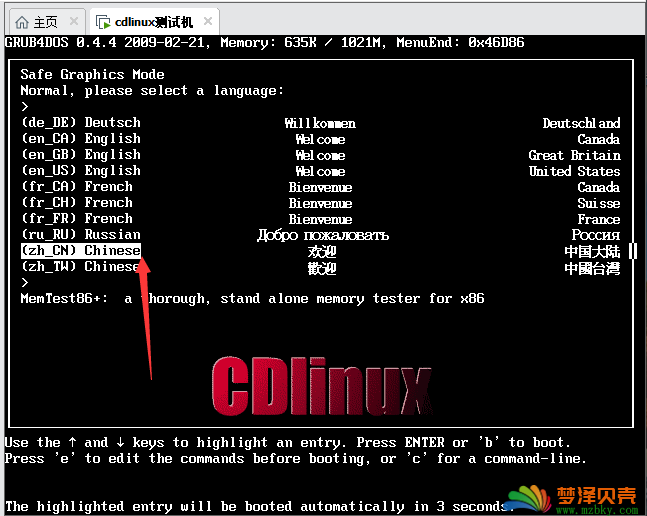647x516 pixels.
Task: Select the MemTest86+ memory tester entry
Action: tap(253, 299)
